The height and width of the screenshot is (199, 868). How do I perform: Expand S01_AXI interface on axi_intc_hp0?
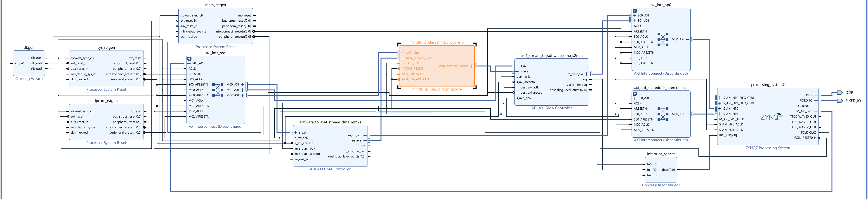coord(634,21)
